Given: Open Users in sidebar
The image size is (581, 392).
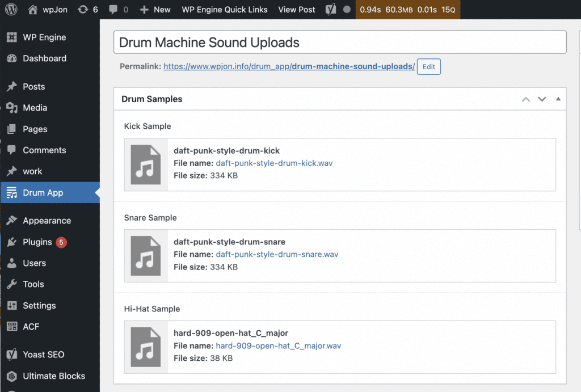Looking at the screenshot, I should tap(50, 263).
